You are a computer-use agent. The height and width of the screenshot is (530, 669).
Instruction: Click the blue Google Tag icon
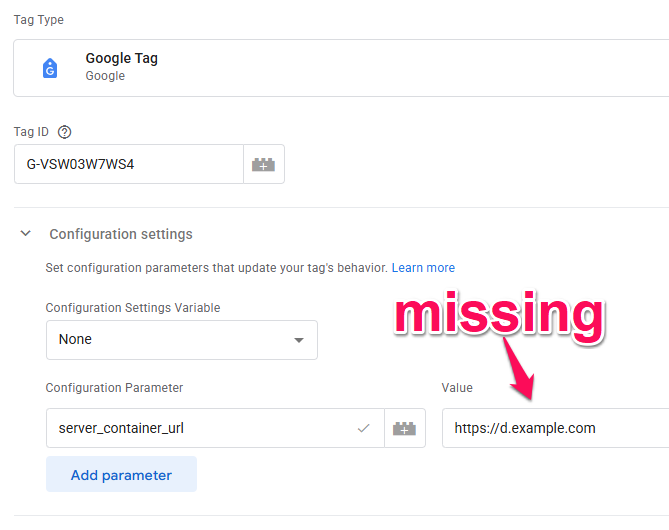point(50,68)
